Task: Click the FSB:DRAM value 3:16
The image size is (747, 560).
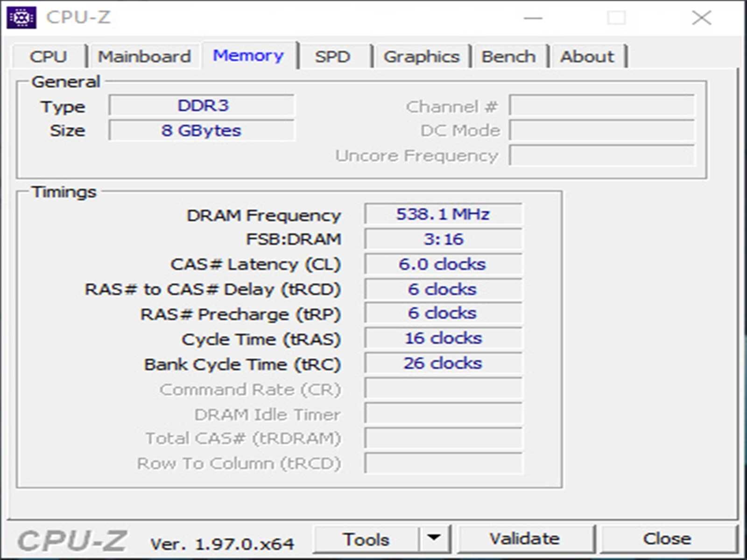Action: [443, 239]
